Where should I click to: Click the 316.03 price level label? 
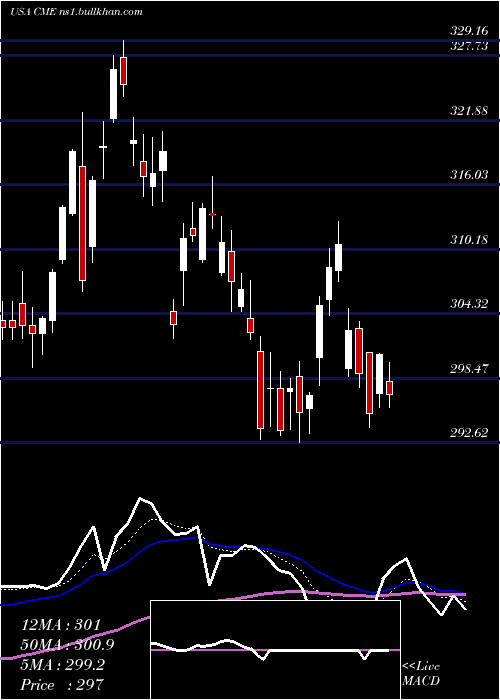coord(469,175)
